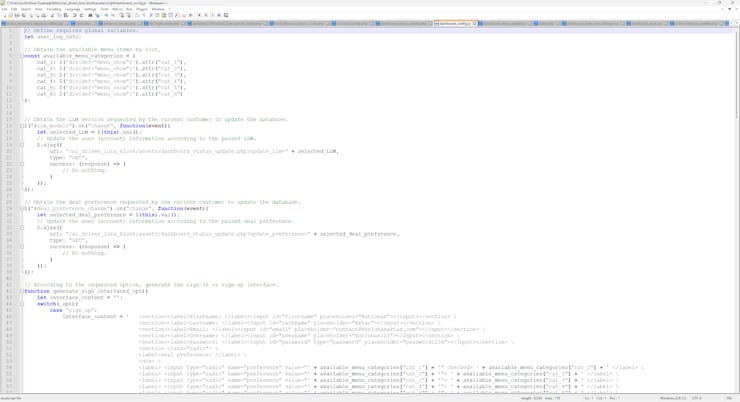This screenshot has width=740, height=402.
Task: Open the Language menu
Action: [x=73, y=9]
